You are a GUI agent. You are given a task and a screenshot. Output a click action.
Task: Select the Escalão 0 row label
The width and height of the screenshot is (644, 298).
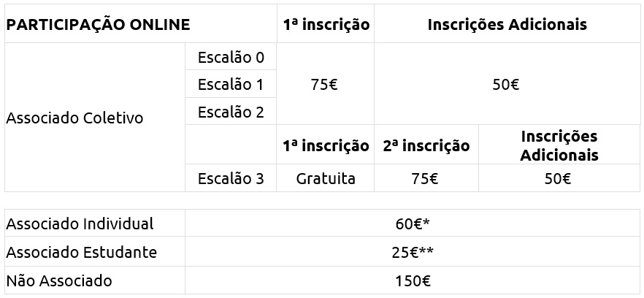click(x=231, y=57)
